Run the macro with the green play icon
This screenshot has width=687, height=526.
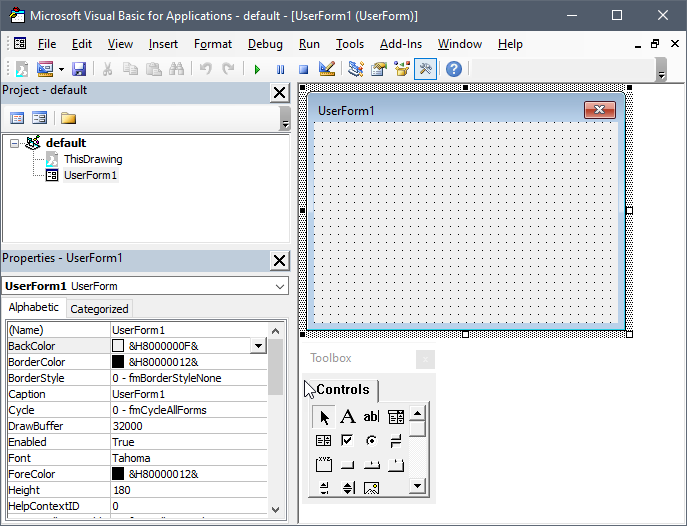(x=257, y=69)
